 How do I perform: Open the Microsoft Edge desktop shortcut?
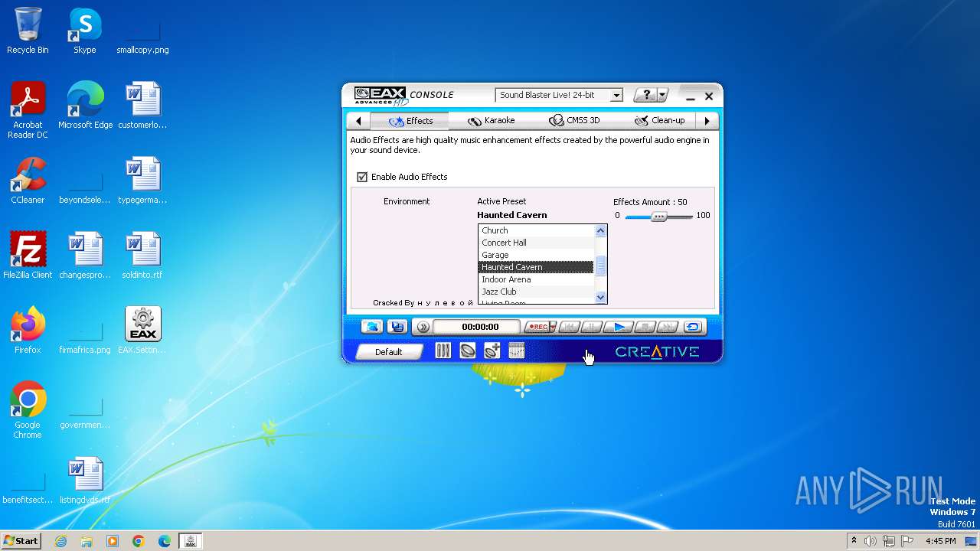coord(85,105)
